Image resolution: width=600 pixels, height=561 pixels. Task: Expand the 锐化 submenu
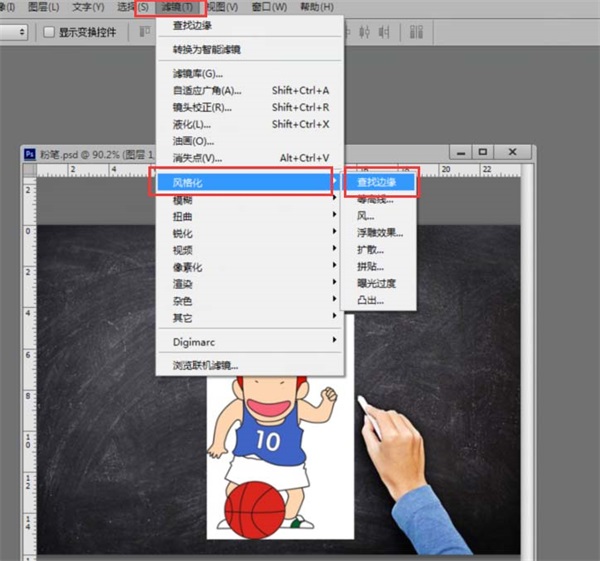click(250, 233)
